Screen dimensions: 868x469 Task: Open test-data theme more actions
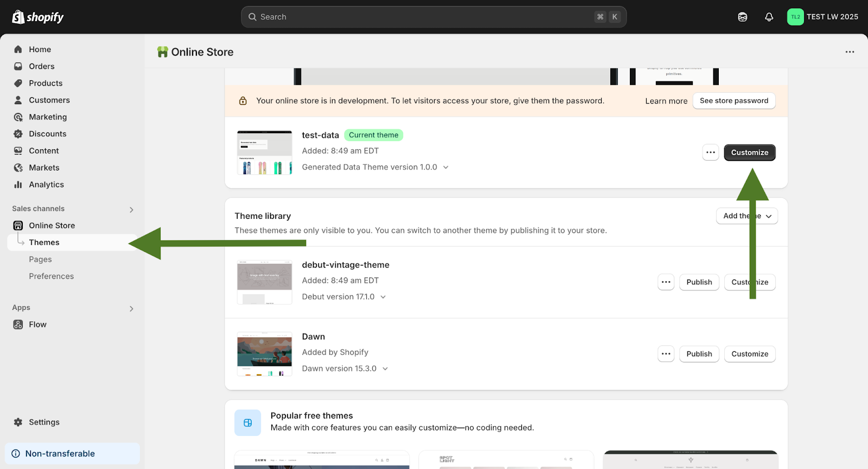[711, 153]
